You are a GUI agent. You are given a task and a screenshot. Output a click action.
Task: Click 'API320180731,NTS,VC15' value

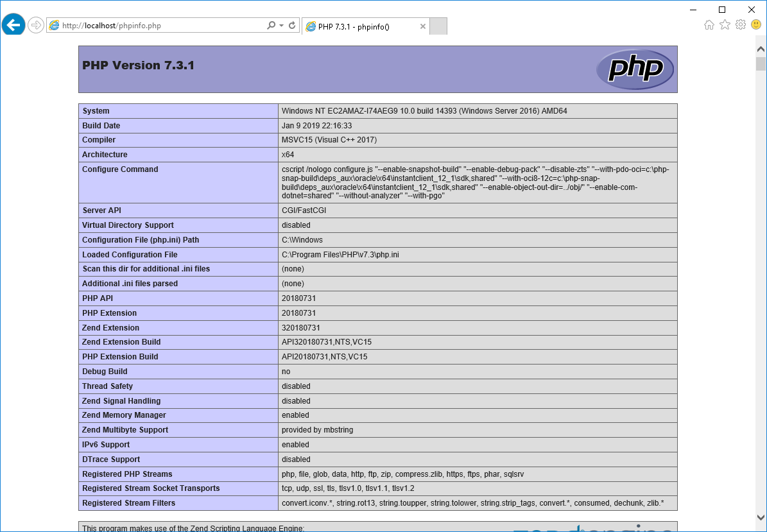coord(327,342)
